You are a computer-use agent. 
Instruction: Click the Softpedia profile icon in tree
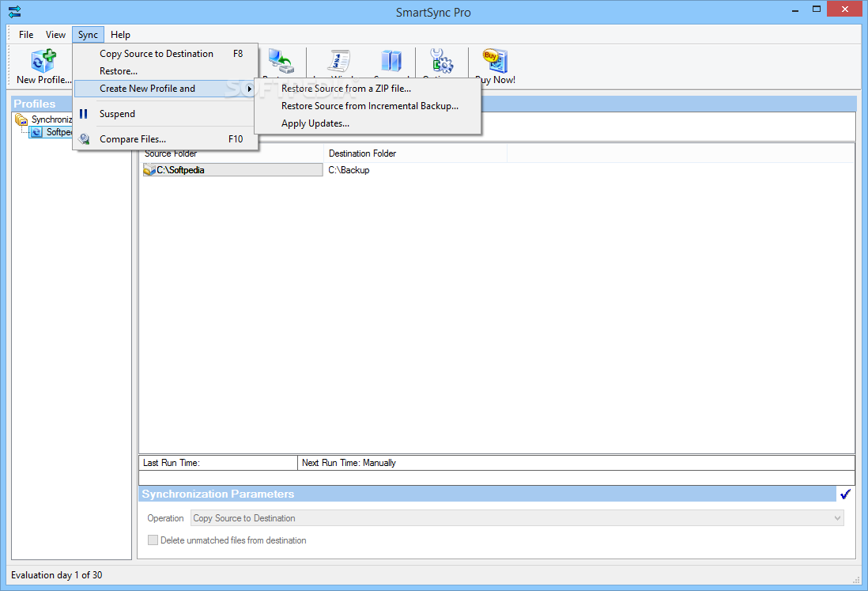click(x=36, y=132)
